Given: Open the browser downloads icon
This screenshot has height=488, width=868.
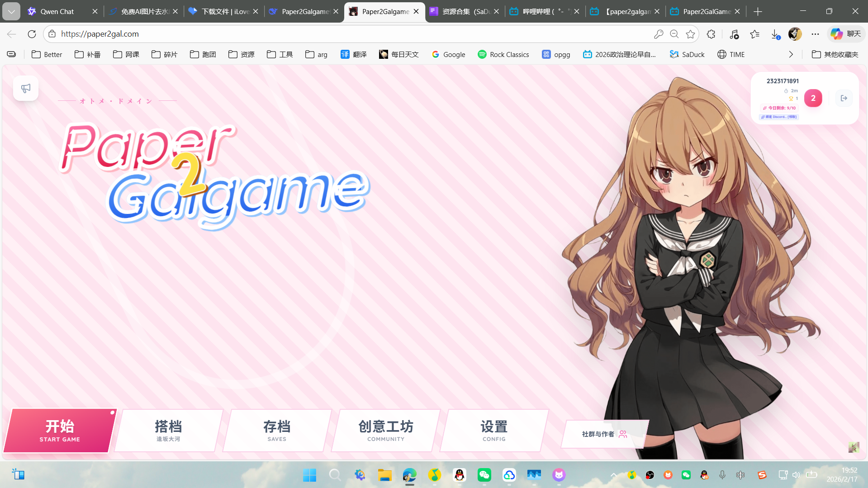Looking at the screenshot, I should point(775,34).
